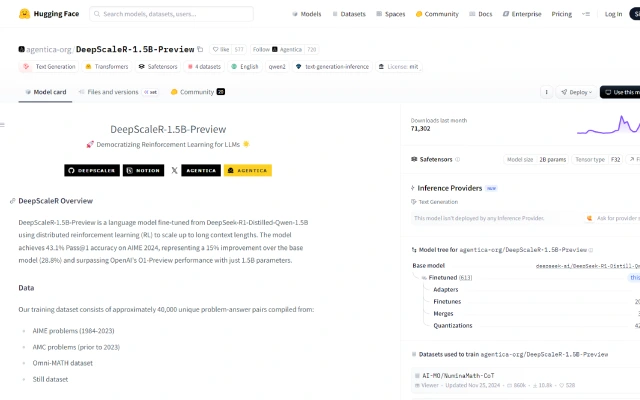Like the DeepScaleR model
Viewport: 640px width, 400px height.
click(220, 49)
